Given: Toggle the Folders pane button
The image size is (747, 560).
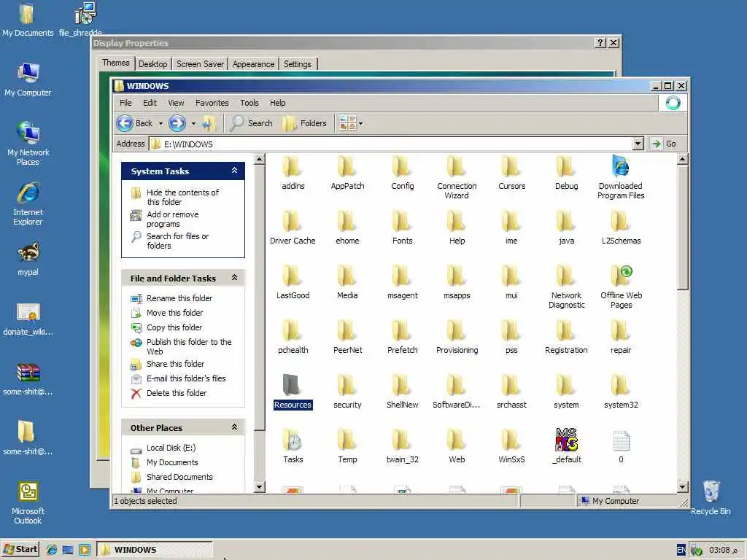Looking at the screenshot, I should [x=305, y=123].
